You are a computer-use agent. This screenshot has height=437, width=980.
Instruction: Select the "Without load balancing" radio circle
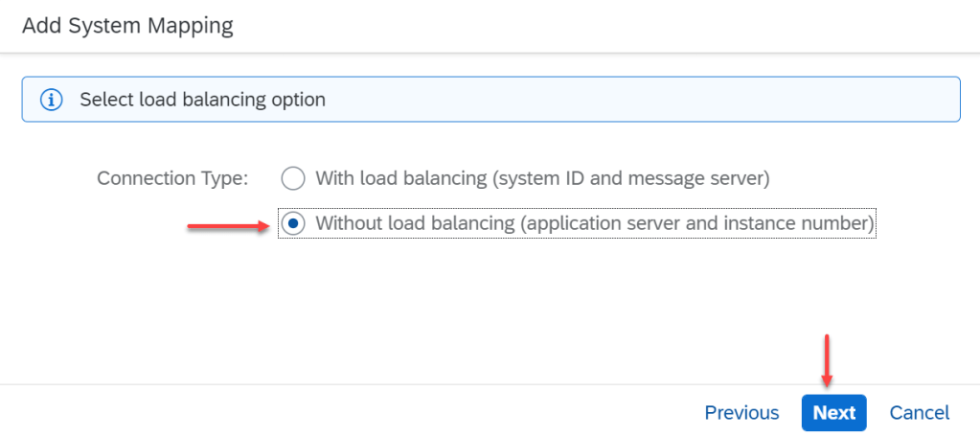(293, 223)
